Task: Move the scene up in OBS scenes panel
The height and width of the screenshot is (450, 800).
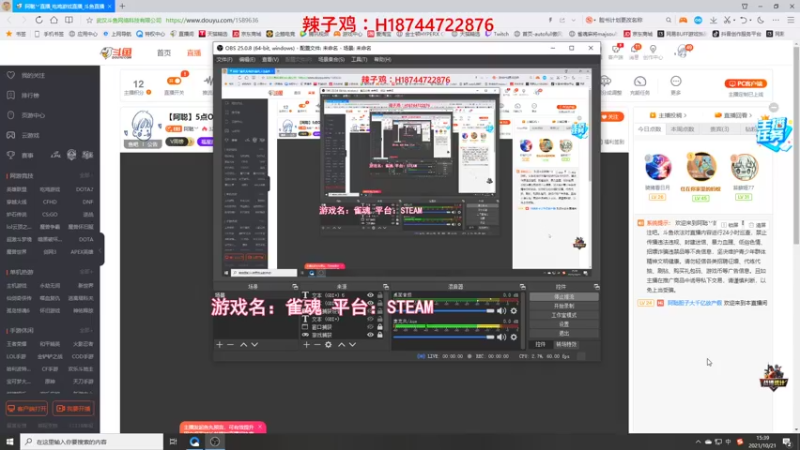Action: (x=243, y=345)
